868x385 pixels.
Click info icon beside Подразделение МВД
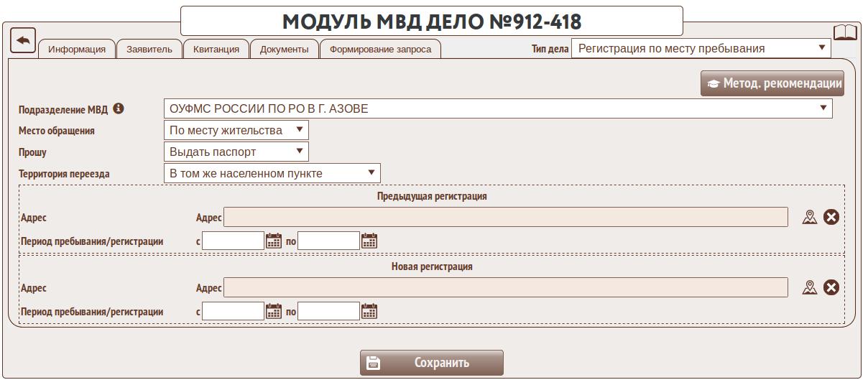coord(119,109)
